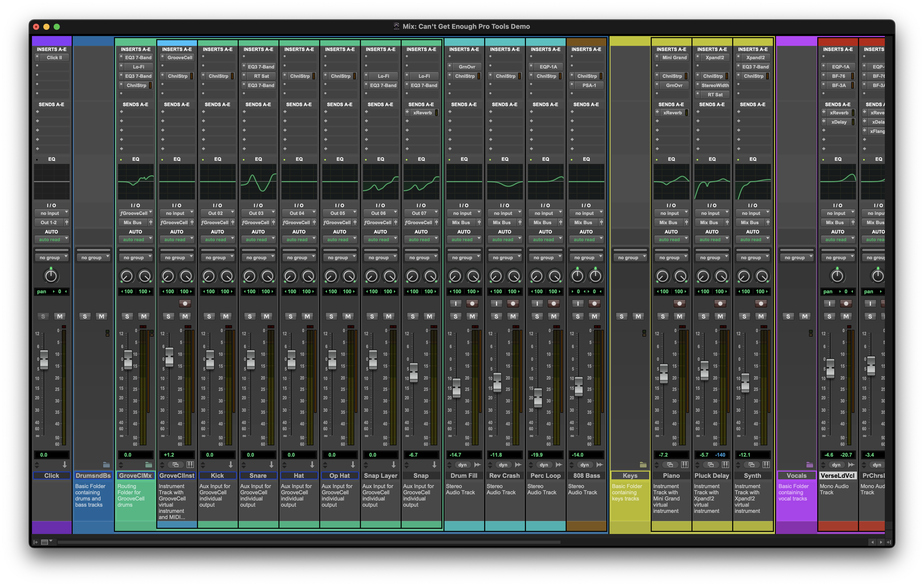The image size is (924, 586).
Task: Open the Vocals folder track icon
Action: pyautogui.click(x=810, y=465)
